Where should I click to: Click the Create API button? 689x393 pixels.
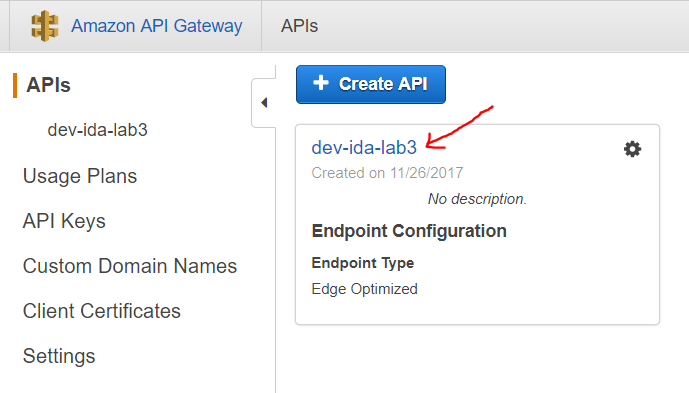[x=371, y=84]
